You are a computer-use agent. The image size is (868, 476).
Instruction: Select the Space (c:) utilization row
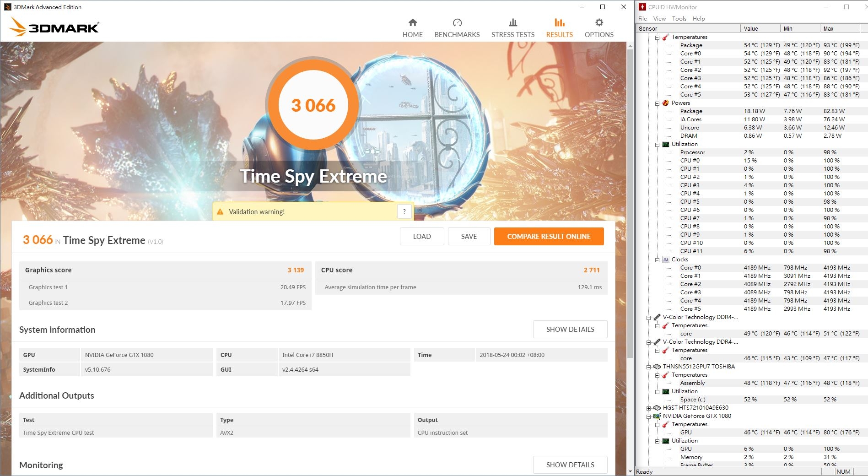click(770, 400)
